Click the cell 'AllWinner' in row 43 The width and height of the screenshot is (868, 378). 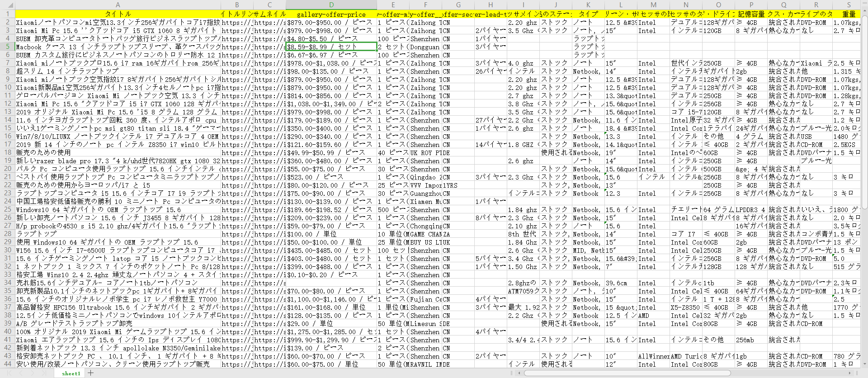[653, 356]
